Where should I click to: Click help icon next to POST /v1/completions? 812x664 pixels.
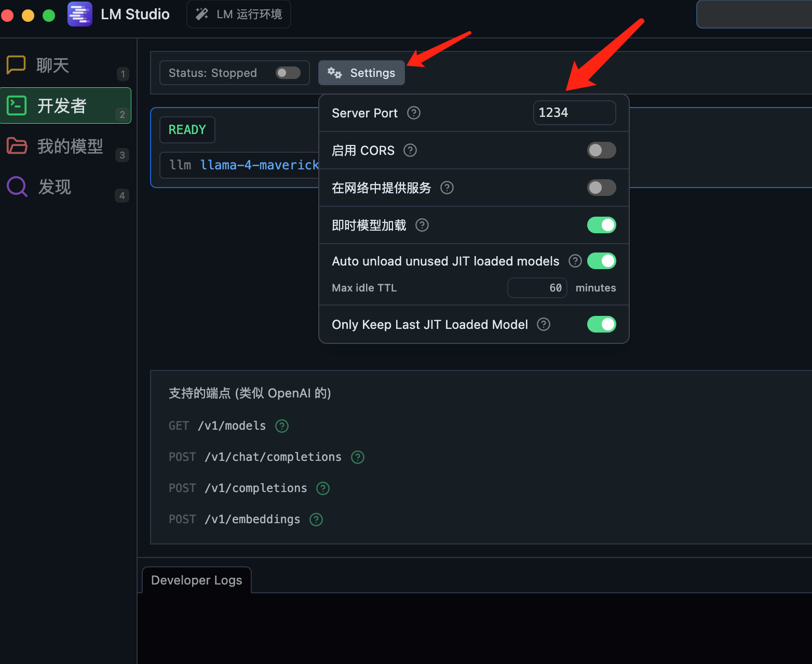coord(323,488)
